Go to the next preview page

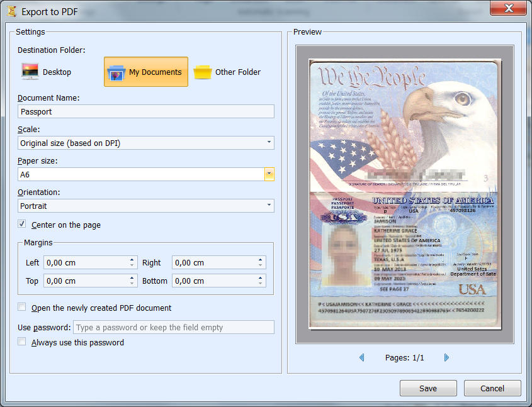pos(446,357)
